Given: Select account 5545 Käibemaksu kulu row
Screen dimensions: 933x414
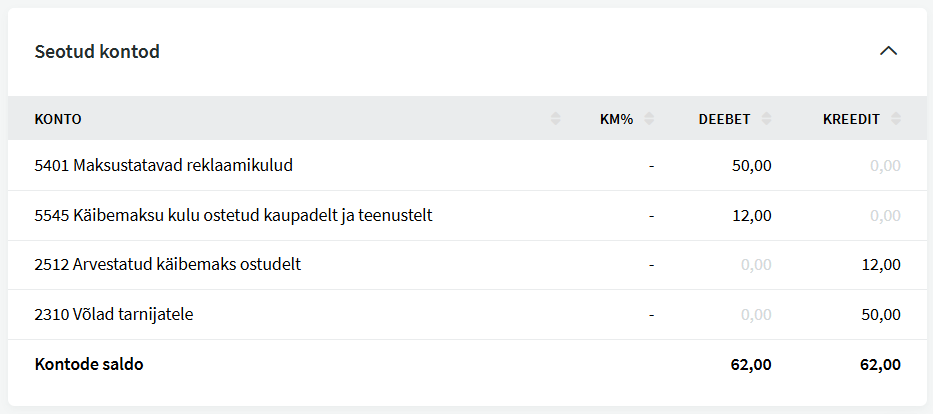Looking at the screenshot, I should 233,215.
